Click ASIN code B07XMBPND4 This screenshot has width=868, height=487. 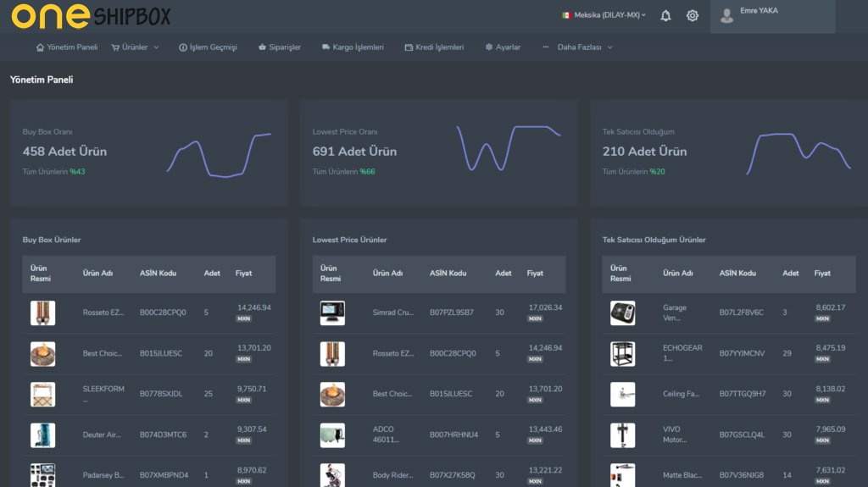tap(164, 475)
